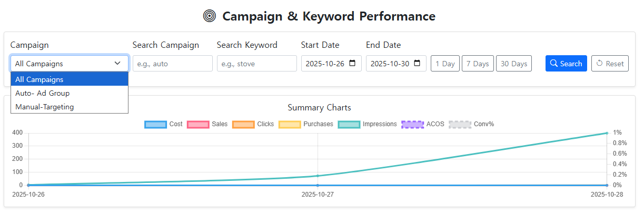This screenshot has height=214, width=644.
Task: Open the End Date calendar picker icon
Action: (x=417, y=64)
